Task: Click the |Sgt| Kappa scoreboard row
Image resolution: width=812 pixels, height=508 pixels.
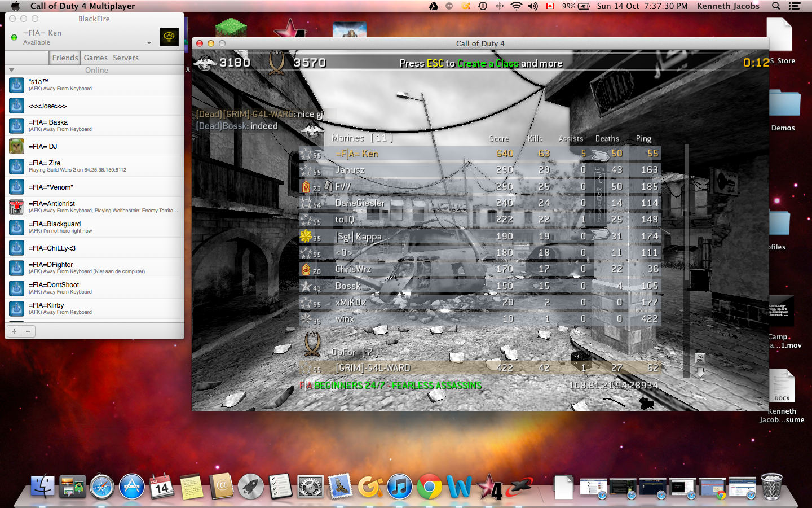Action: click(480, 237)
